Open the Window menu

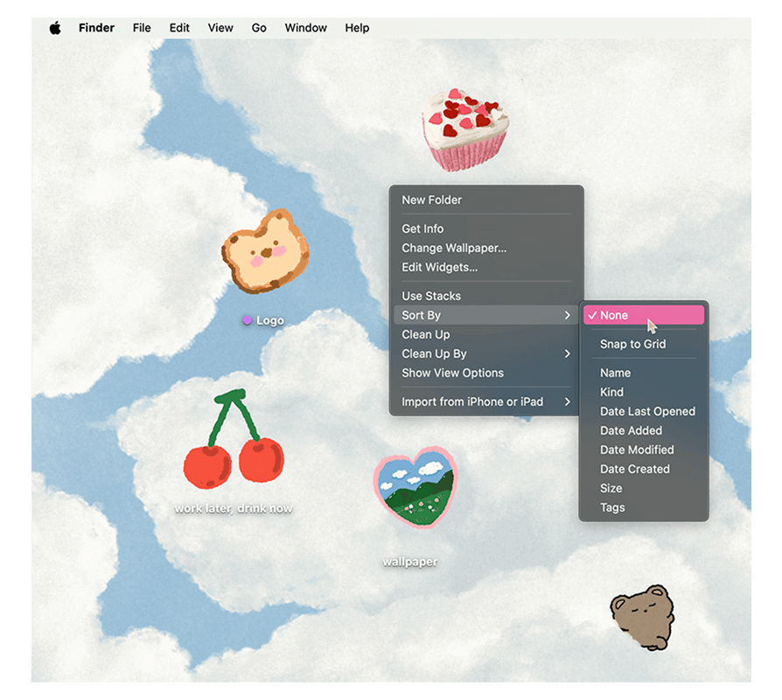click(x=306, y=28)
